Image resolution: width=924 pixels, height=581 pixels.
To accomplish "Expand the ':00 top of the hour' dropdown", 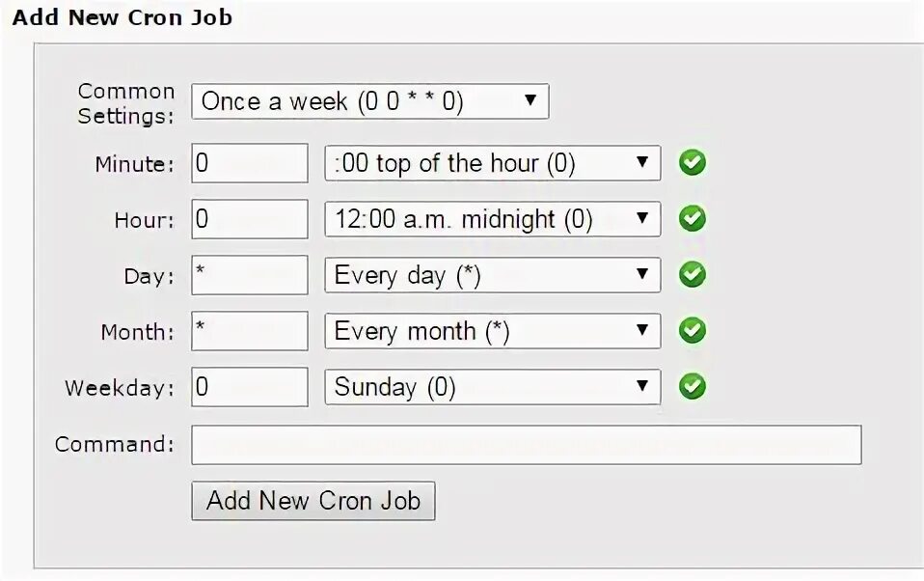I will click(492, 163).
